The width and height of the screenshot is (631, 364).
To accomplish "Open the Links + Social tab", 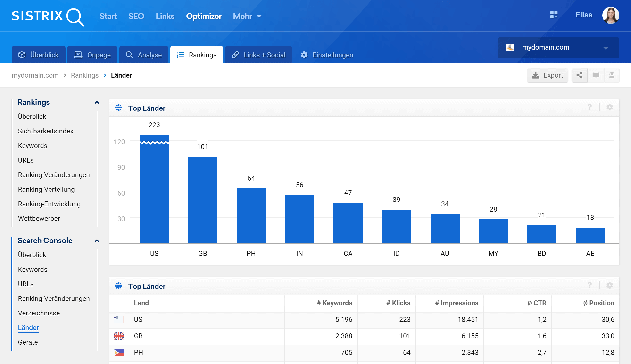I will tap(259, 55).
